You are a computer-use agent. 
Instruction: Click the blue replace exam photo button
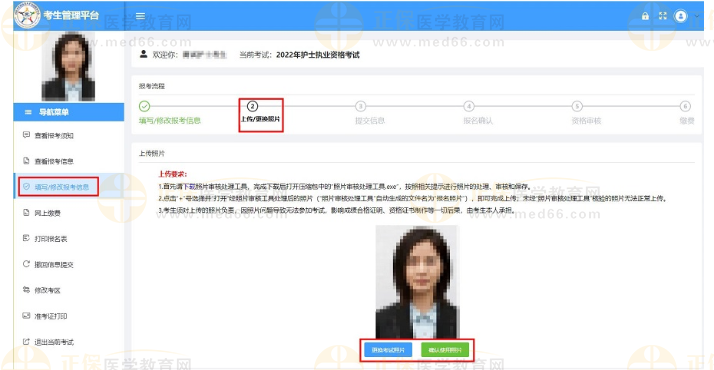point(388,350)
